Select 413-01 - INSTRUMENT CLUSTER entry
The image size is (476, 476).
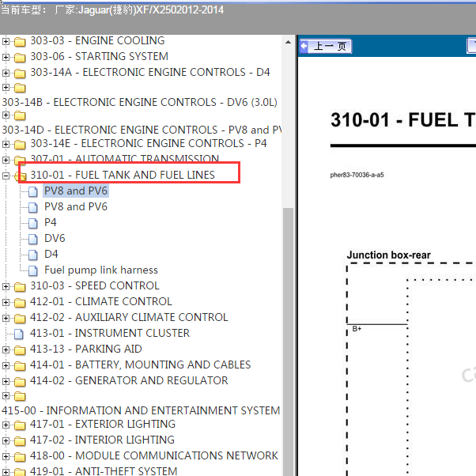[110, 333]
